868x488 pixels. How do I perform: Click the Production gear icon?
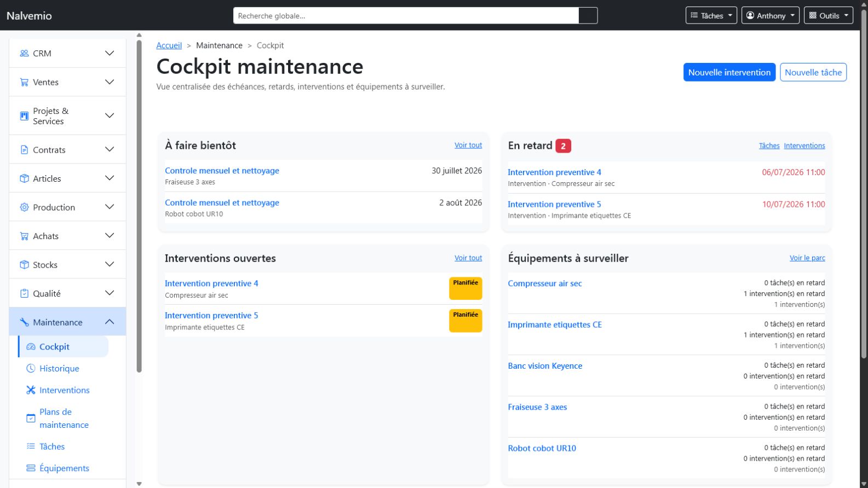[x=24, y=207]
